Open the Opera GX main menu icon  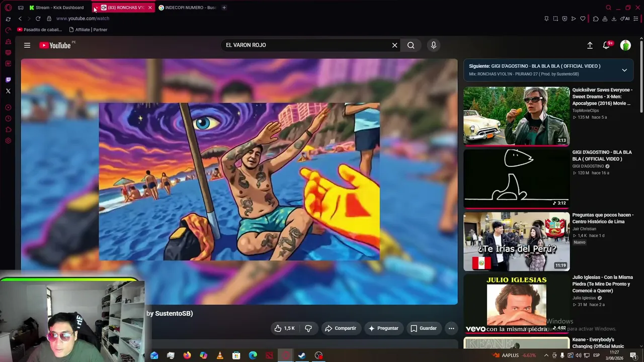coord(8,8)
